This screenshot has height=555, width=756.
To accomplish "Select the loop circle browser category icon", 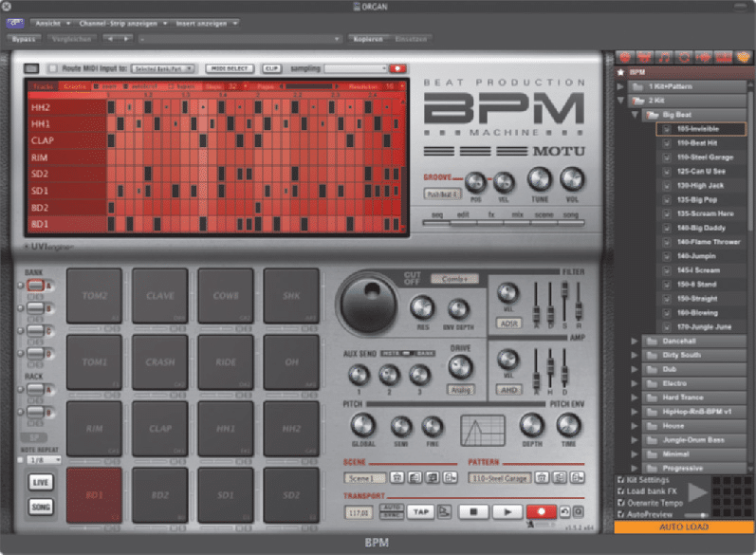I will 684,58.
